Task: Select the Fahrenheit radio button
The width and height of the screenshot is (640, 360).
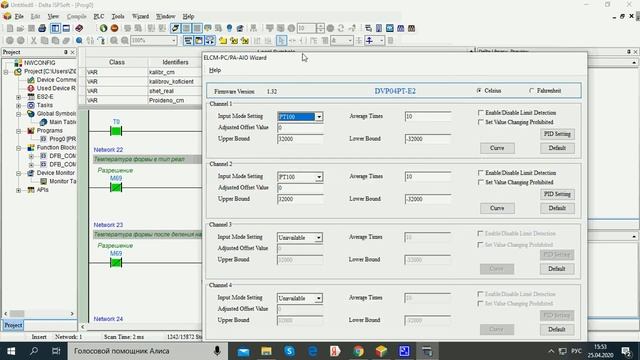Action: pos(531,91)
